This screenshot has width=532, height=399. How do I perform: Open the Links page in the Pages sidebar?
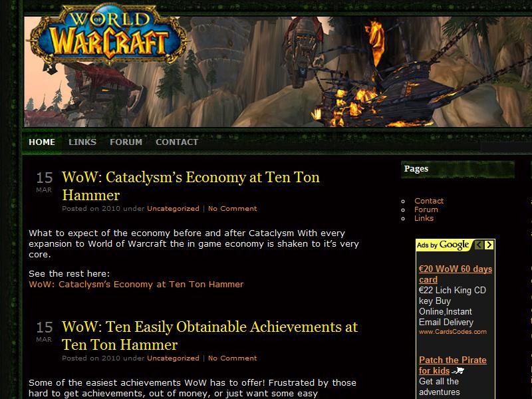[424, 218]
